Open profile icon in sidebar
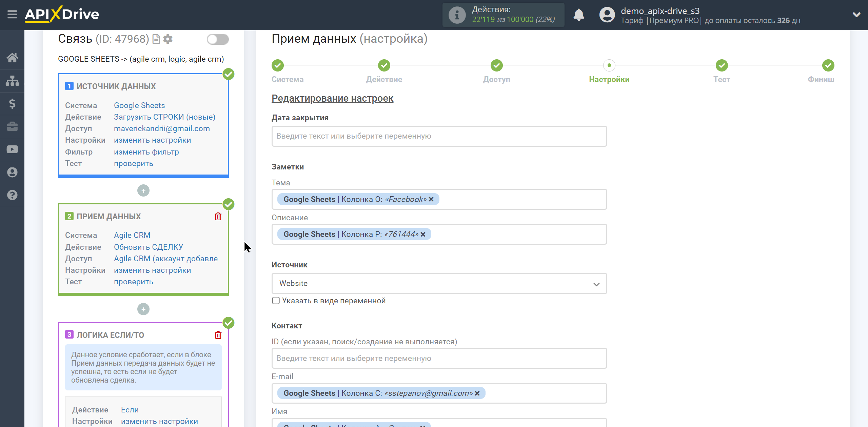The height and width of the screenshot is (427, 868). [12, 172]
